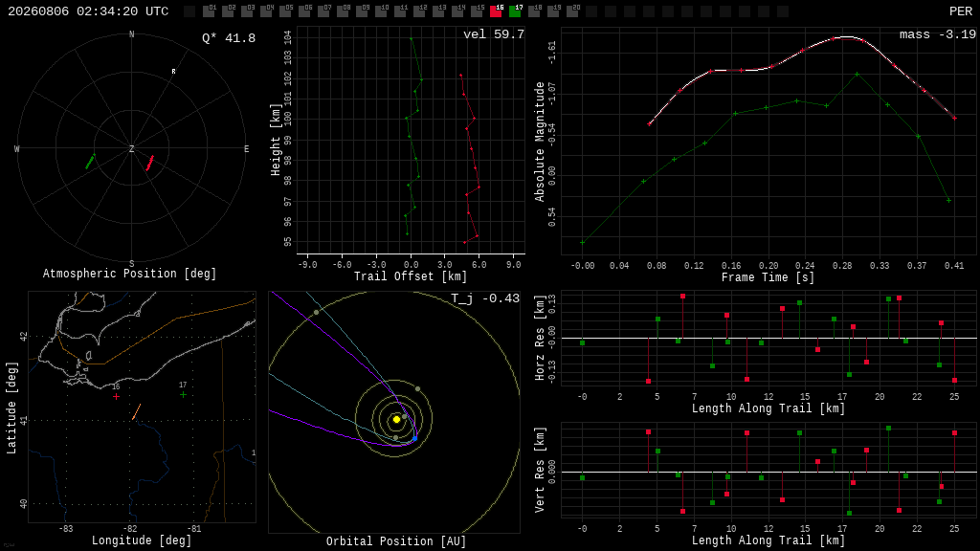Viewport: 980px width, 551px height.
Task: Select the red station 16 indicator
Action: coord(496,11)
